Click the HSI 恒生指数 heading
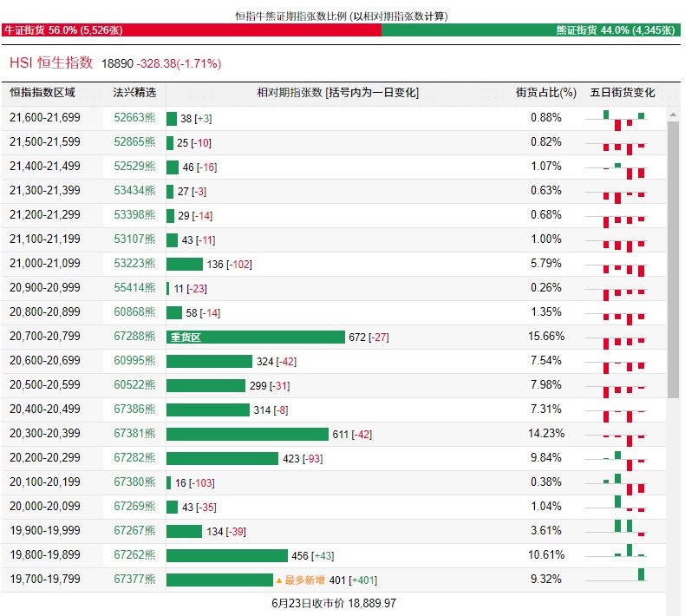The image size is (685, 616). 51,62
